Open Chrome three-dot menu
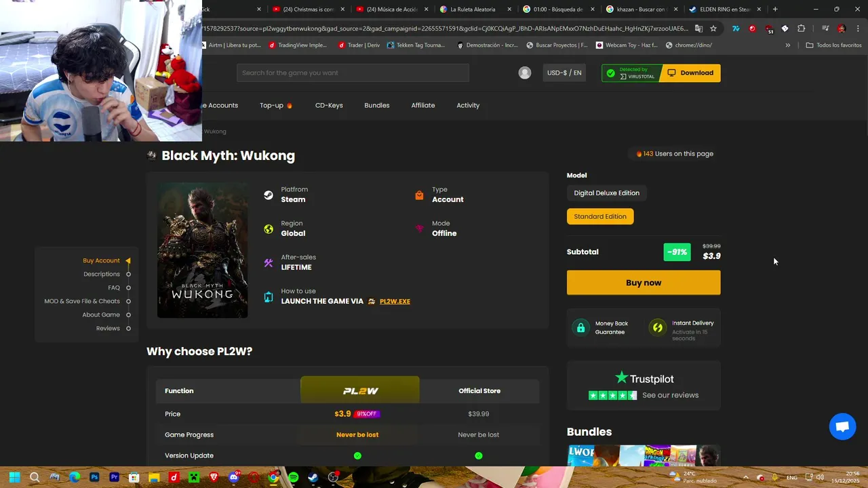 856,28
